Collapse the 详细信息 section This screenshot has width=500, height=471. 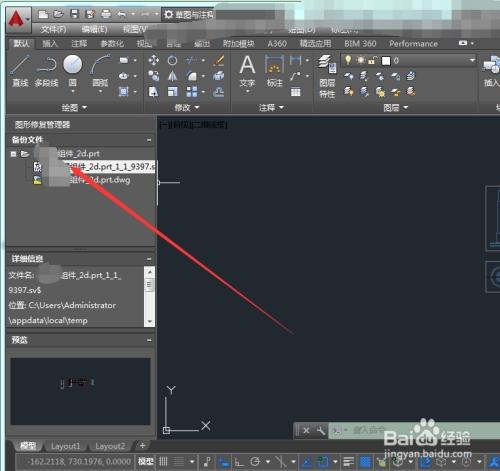[149, 259]
